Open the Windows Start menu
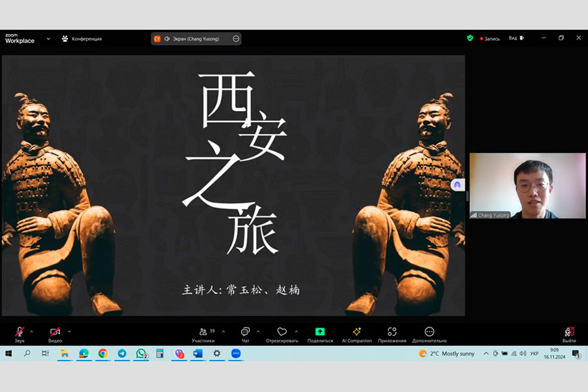 pyautogui.click(x=8, y=353)
